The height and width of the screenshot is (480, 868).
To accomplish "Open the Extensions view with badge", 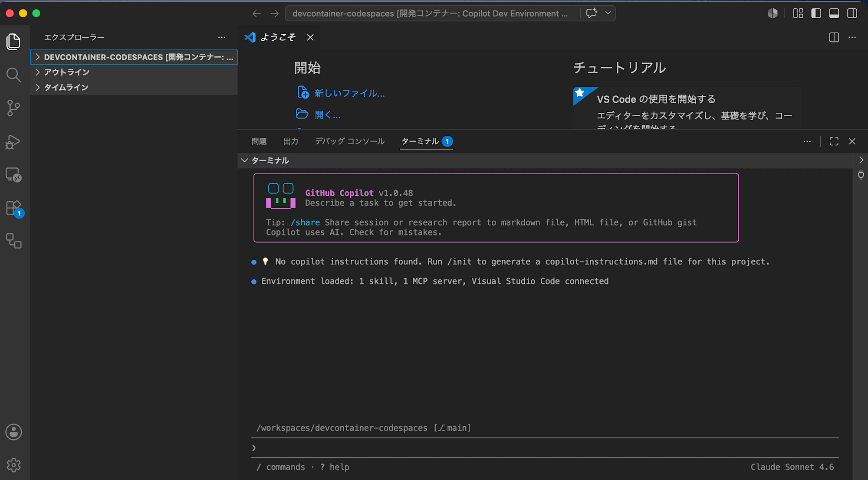I will [x=13, y=208].
